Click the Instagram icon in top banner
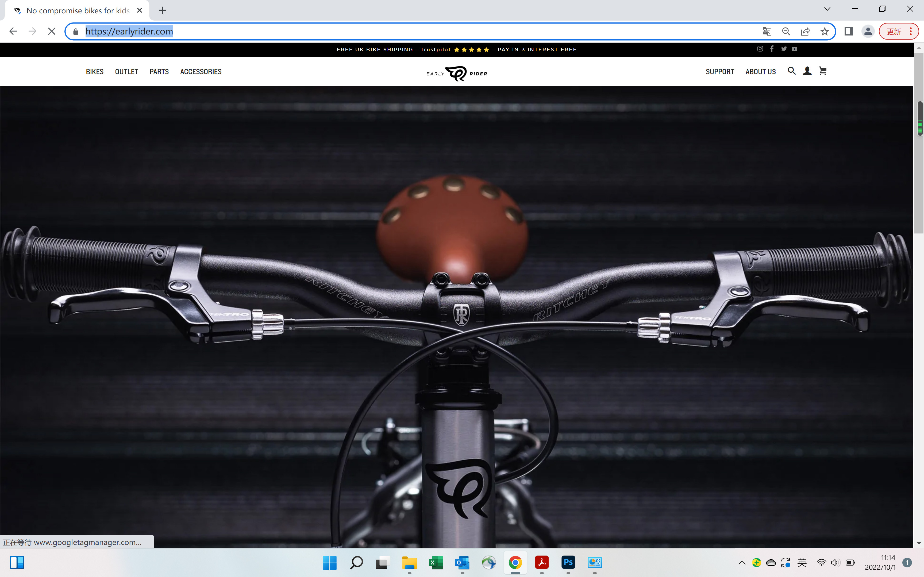The width and height of the screenshot is (924, 577). (x=760, y=49)
